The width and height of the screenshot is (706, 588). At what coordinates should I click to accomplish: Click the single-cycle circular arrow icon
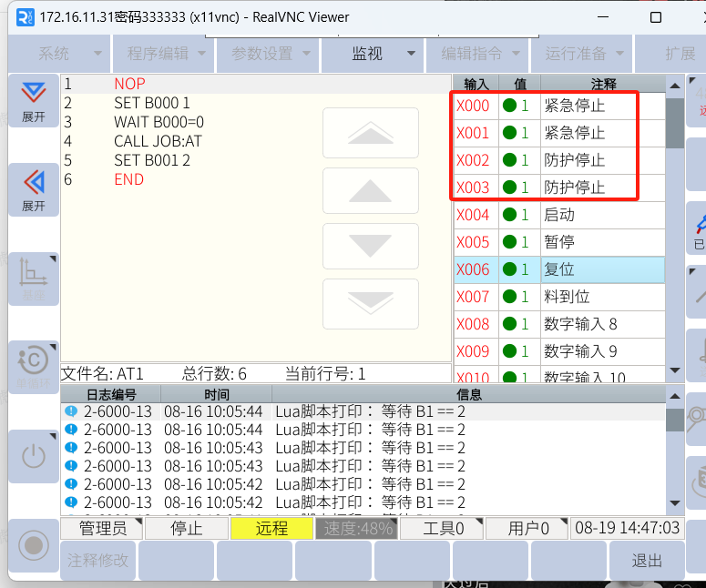(34, 365)
